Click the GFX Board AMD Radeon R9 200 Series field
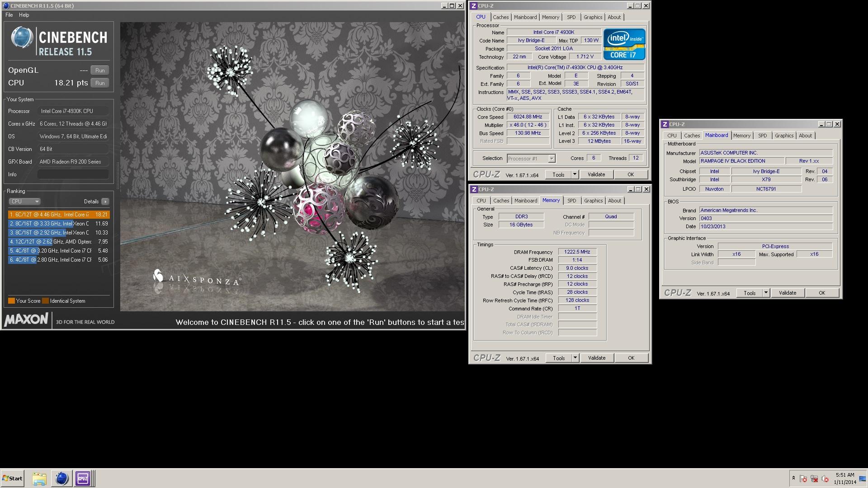Viewport: 868px width, 488px height. pyautogui.click(x=73, y=162)
